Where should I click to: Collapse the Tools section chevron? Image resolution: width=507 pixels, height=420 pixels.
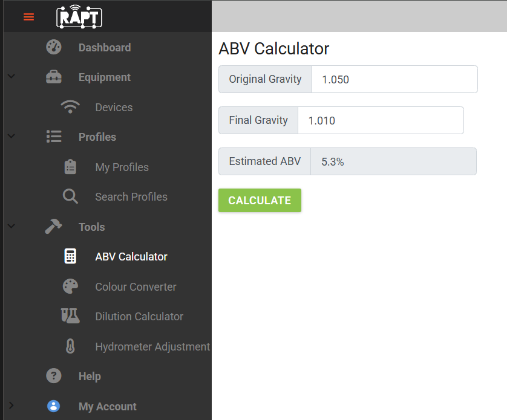pyautogui.click(x=11, y=226)
